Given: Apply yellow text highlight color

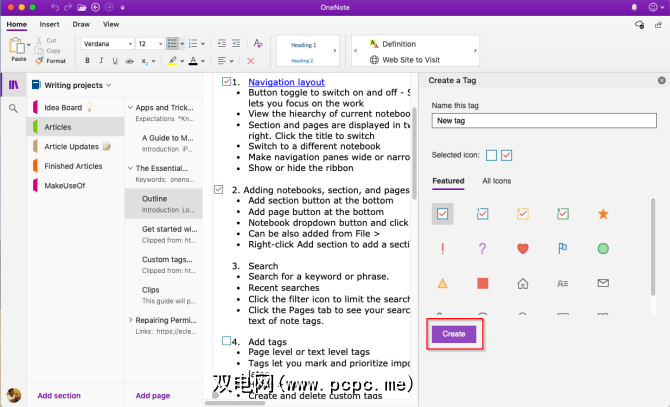Looking at the screenshot, I should coord(172,61).
